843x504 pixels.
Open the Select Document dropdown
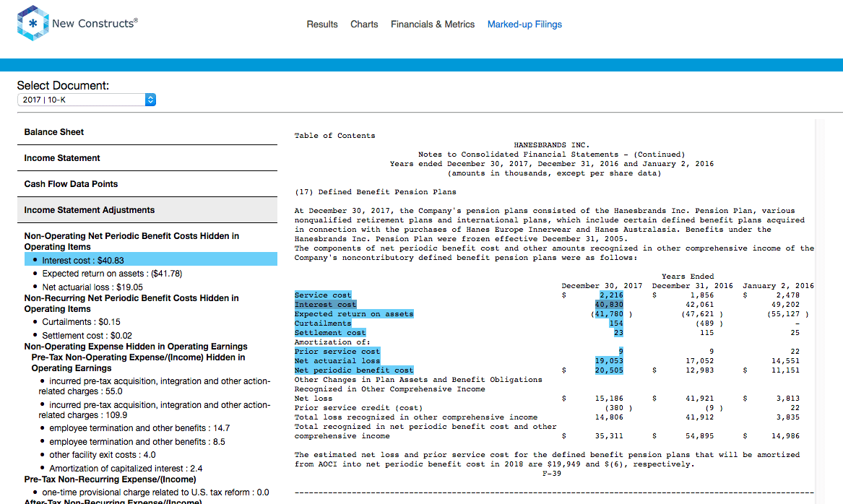(87, 100)
